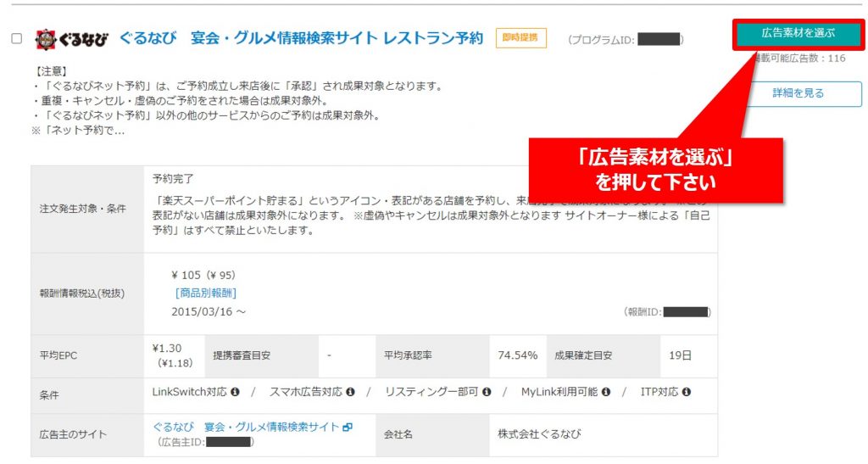Open the ぐるなび 宴会・グルメ情報検索サイト レストラン予約 title link
The image size is (868, 464).
(x=301, y=38)
